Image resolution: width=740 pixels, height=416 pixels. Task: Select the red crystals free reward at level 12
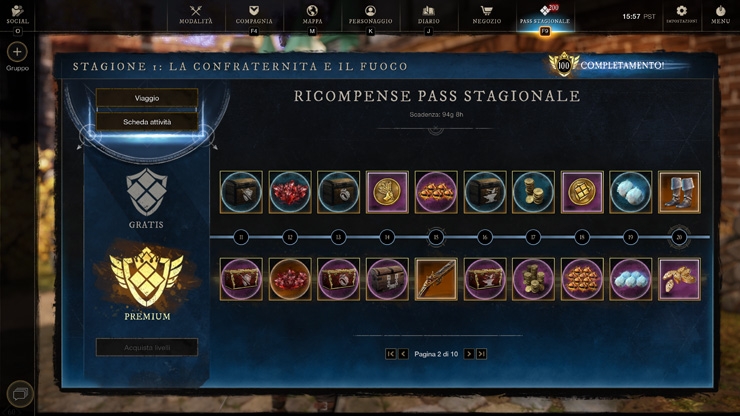290,192
